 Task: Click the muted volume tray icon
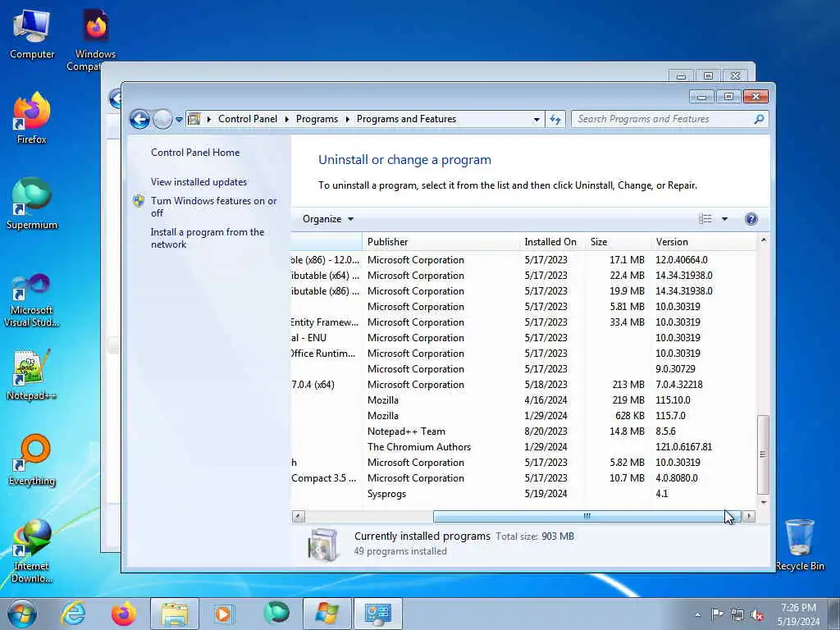point(757,615)
